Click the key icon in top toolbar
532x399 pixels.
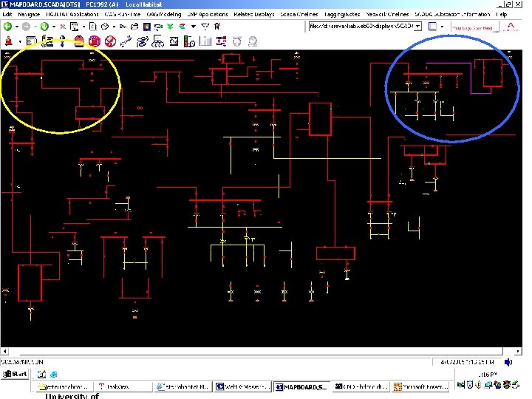click(123, 27)
